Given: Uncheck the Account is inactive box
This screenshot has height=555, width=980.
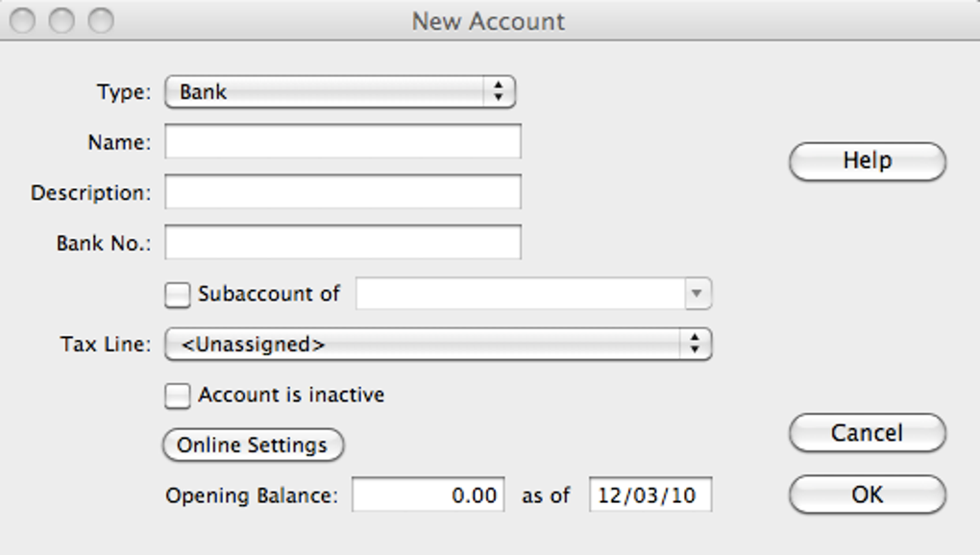Looking at the screenshot, I should (178, 395).
